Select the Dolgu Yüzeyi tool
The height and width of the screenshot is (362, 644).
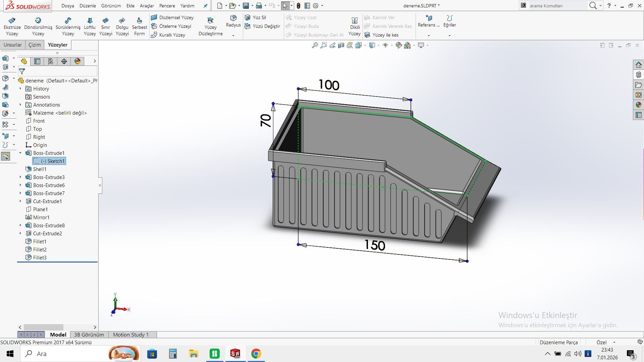pos(122,26)
